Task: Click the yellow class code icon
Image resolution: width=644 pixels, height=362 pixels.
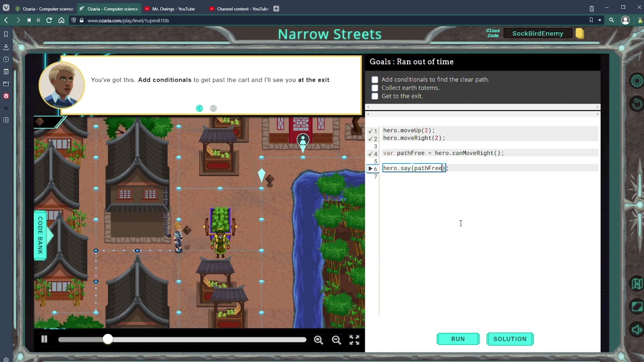Action: point(580,34)
